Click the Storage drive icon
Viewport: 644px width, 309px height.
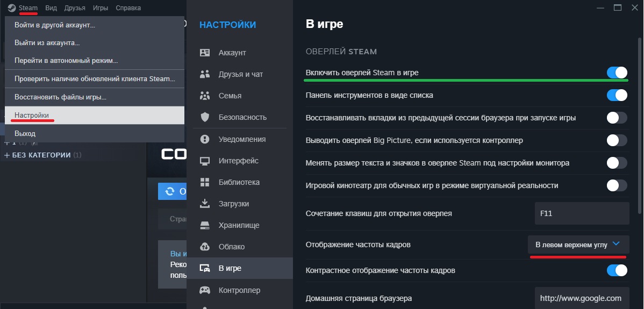[204, 225]
